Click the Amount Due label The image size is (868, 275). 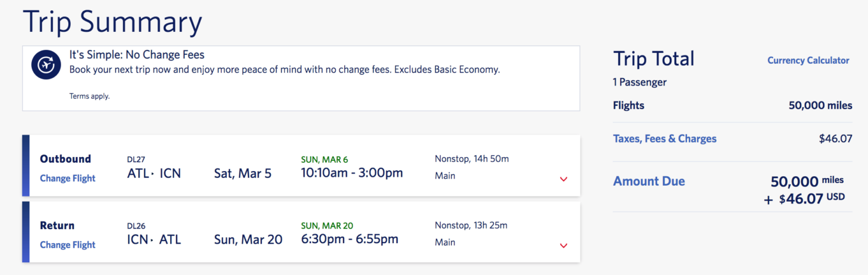coord(649,181)
